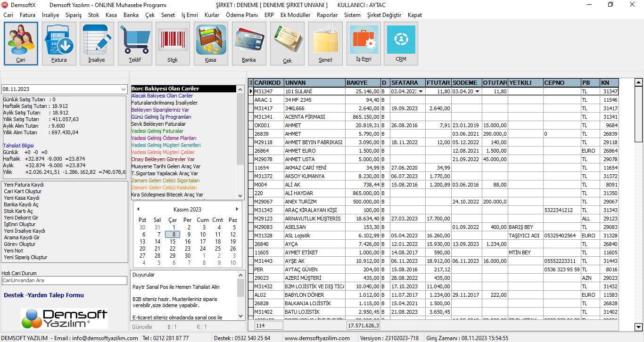Click the Demsoft Yazılım logo

point(64,318)
